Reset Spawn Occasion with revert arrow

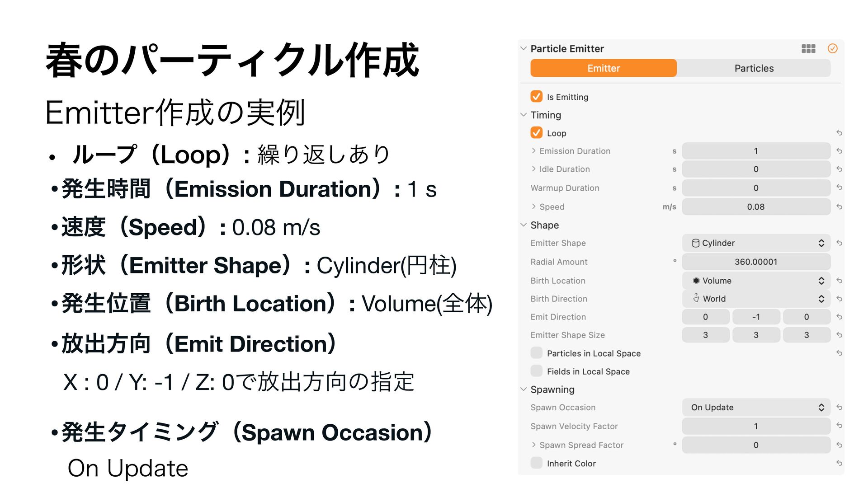(839, 407)
